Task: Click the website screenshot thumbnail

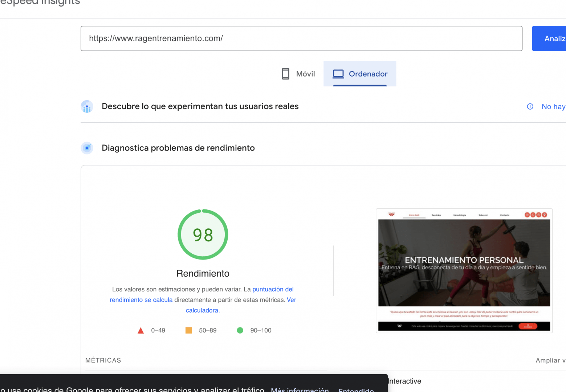Action: click(x=464, y=271)
